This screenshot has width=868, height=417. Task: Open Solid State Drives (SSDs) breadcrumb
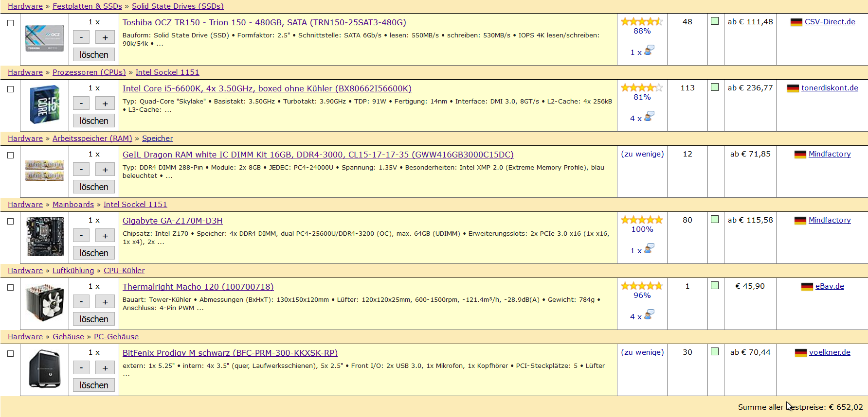click(178, 6)
